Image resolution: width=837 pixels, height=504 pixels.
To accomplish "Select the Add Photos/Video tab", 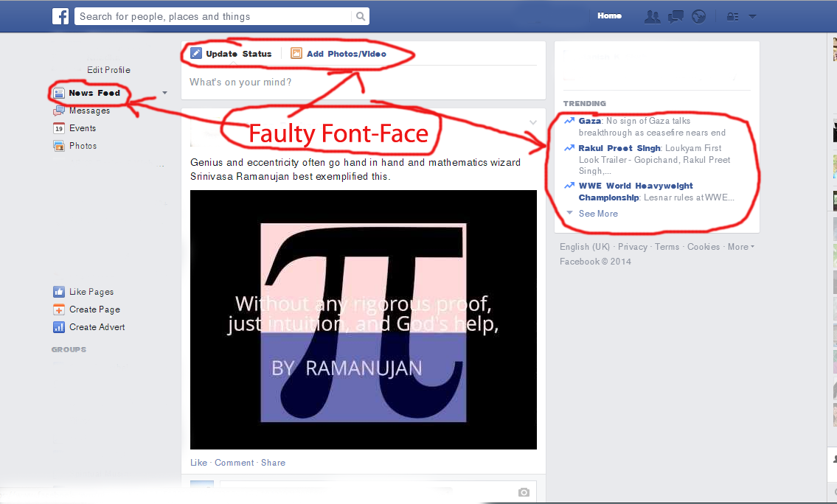I will (346, 54).
